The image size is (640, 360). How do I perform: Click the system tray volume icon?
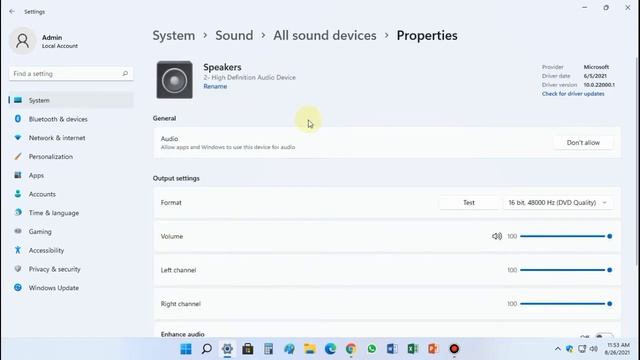coord(594,349)
